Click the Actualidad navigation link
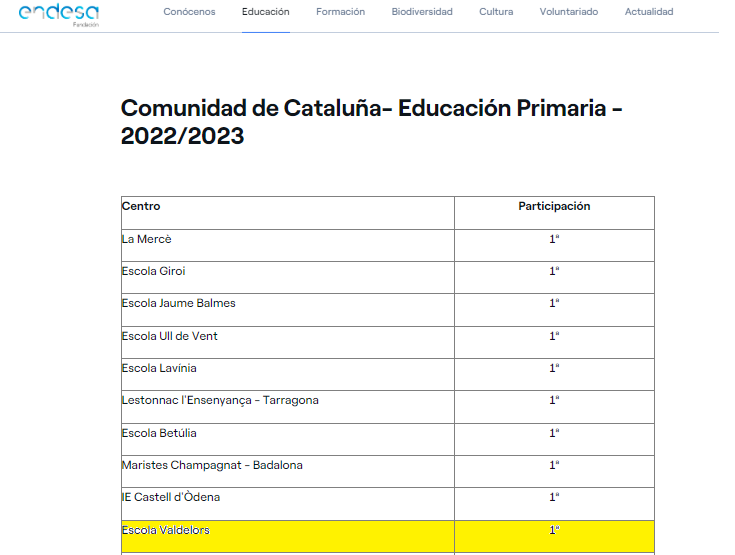 coord(649,12)
